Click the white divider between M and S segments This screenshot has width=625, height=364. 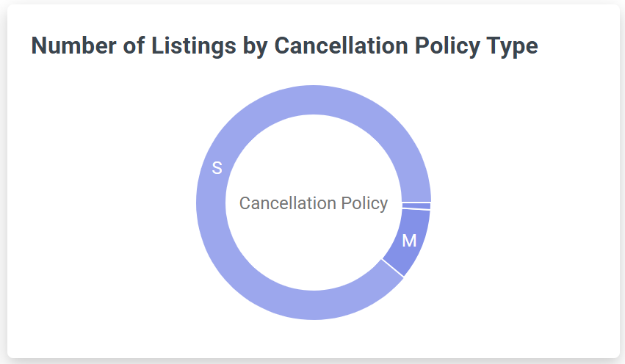click(393, 269)
